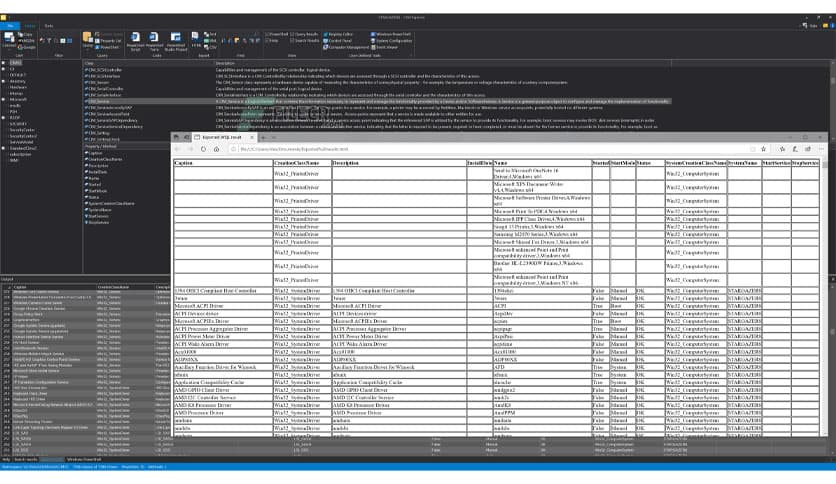Switch to the Tools ribbon tab
This screenshot has width=836, height=484.
(x=49, y=26)
